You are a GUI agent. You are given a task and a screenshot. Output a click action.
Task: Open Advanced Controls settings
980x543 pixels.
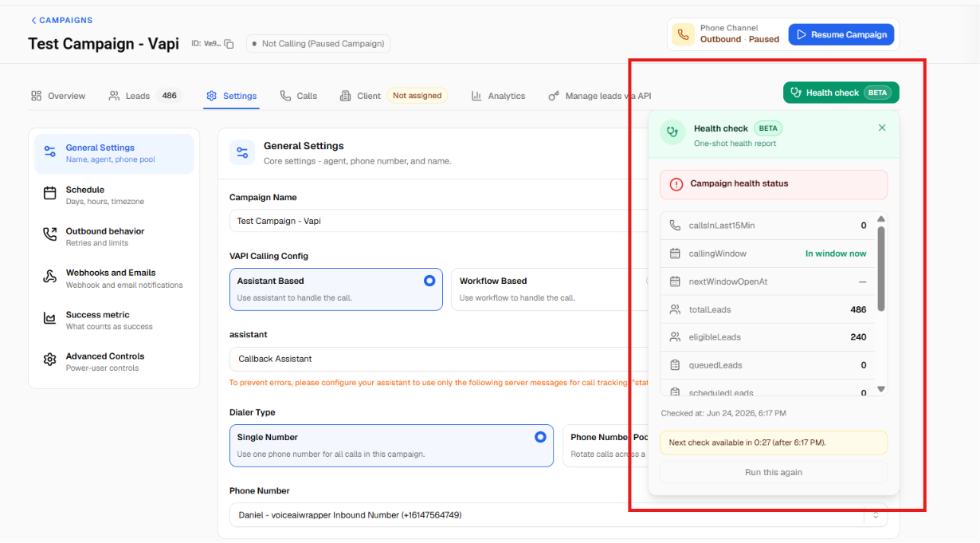coord(114,362)
